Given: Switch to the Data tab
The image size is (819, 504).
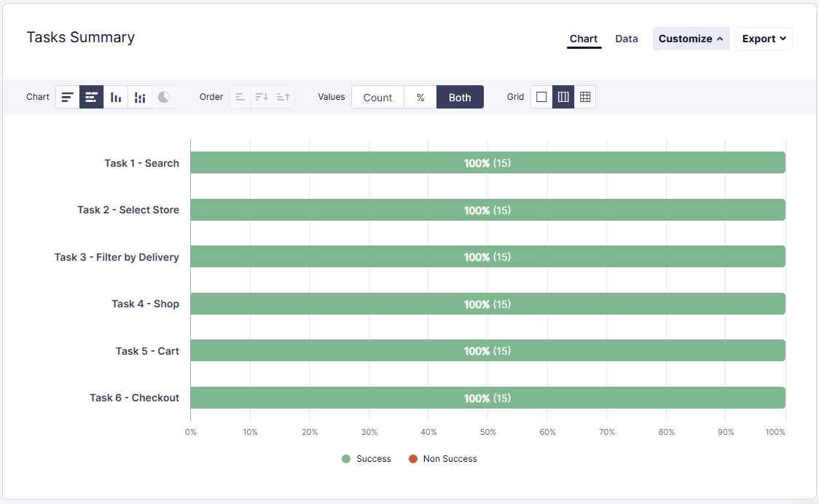Looking at the screenshot, I should coord(626,39).
